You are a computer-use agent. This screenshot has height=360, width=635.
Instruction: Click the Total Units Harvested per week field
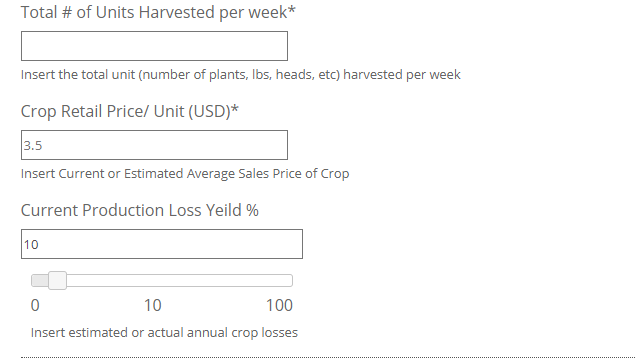154,46
